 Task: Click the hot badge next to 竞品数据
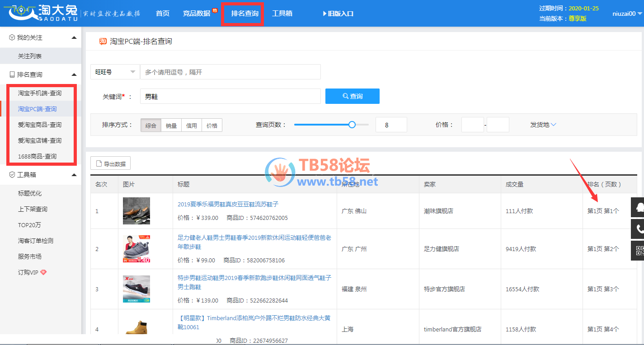(x=215, y=10)
